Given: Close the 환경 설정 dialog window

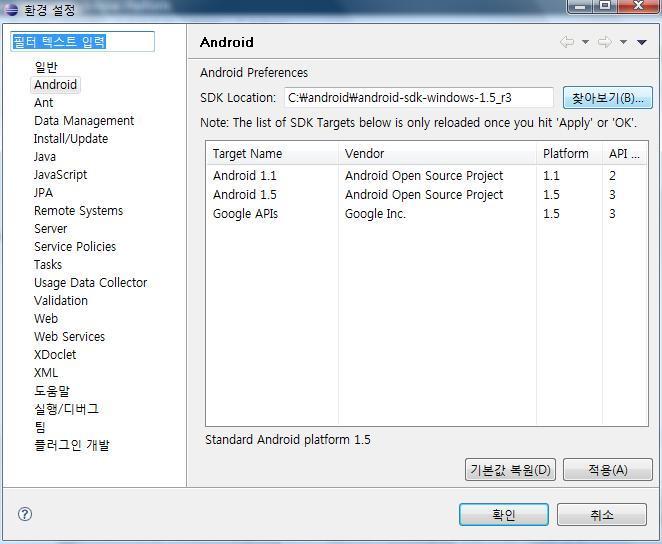Looking at the screenshot, I should coord(638,5).
